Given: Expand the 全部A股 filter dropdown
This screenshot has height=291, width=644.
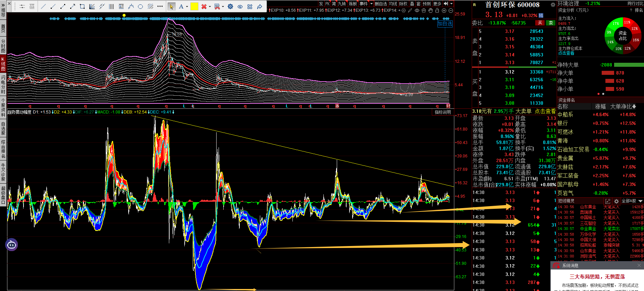Looking at the screenshot, I should (x=640, y=201).
